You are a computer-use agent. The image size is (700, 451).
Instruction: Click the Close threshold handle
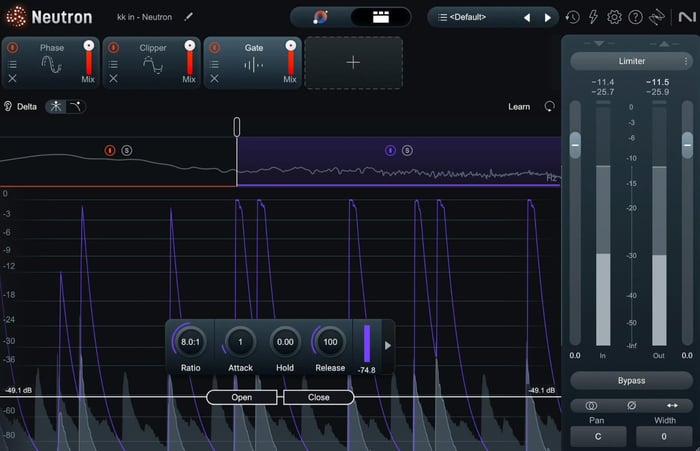click(x=319, y=397)
